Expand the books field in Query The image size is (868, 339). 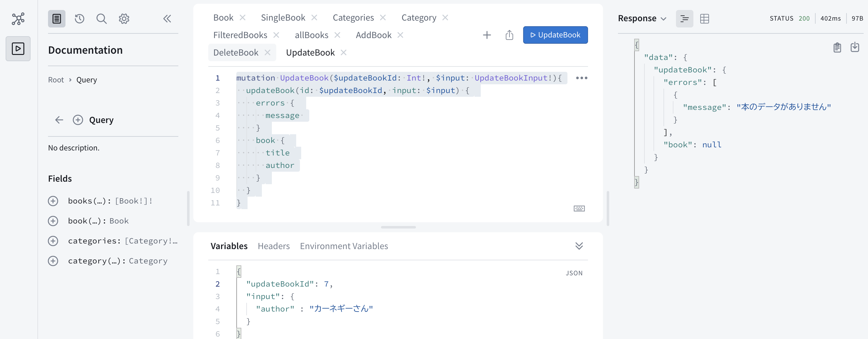(x=53, y=200)
